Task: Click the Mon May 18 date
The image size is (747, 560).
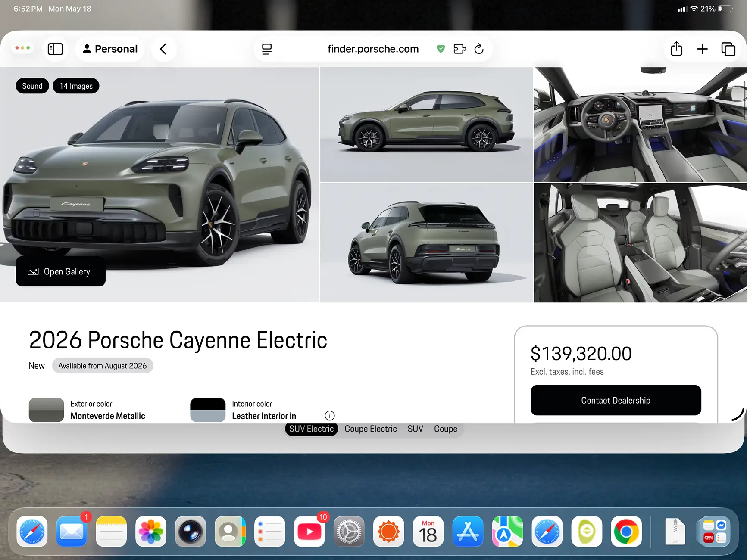Action: coord(70,9)
